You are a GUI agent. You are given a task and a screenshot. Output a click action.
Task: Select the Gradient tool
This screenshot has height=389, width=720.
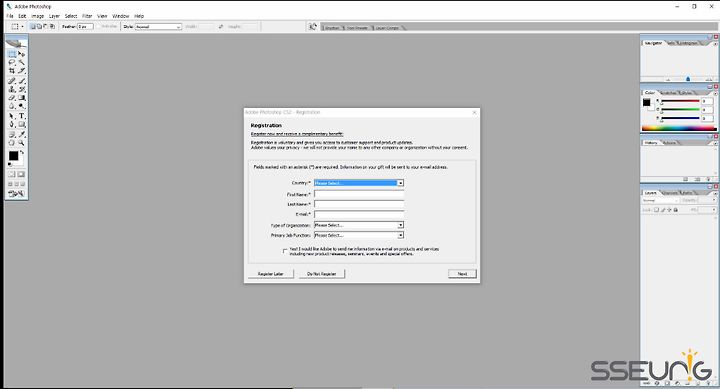coord(22,97)
